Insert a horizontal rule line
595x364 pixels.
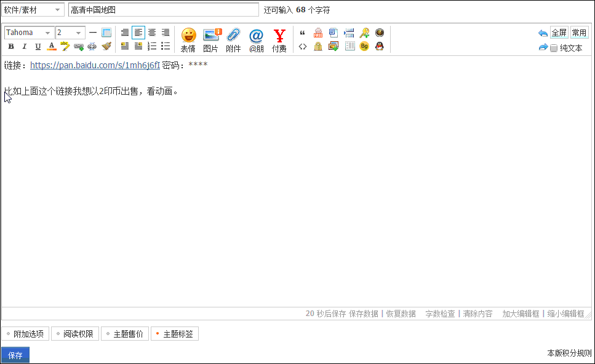click(93, 33)
